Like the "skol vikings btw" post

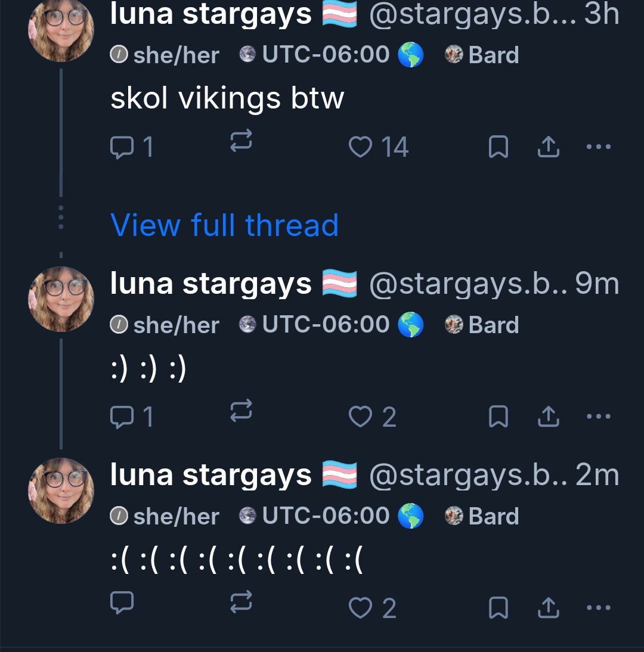(360, 147)
